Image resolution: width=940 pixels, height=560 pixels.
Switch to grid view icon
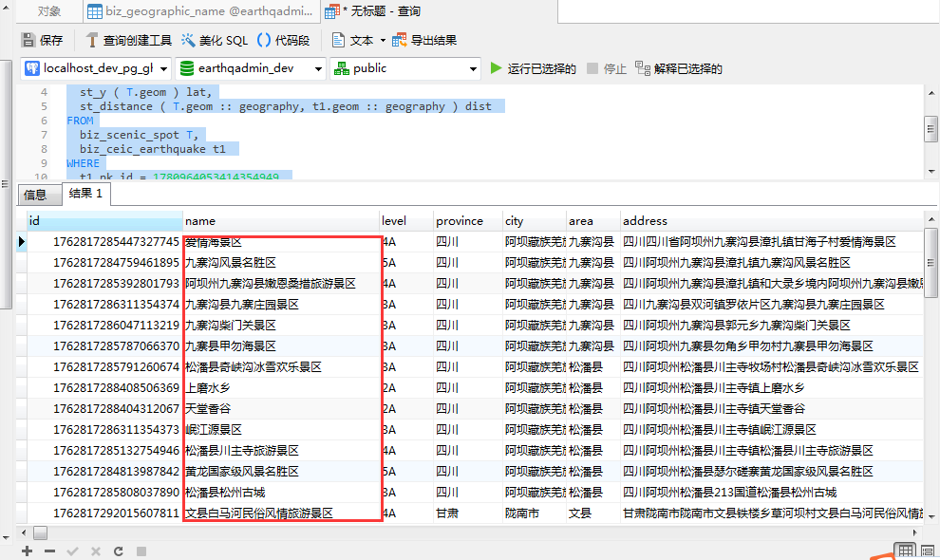point(905,551)
